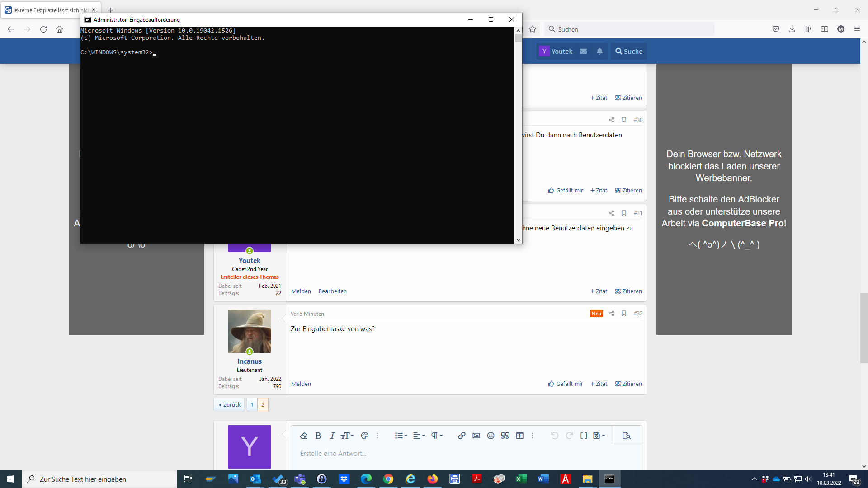Screen dimensions: 868x488
Task: Toggle italic formatting in editor
Action: (x=332, y=436)
